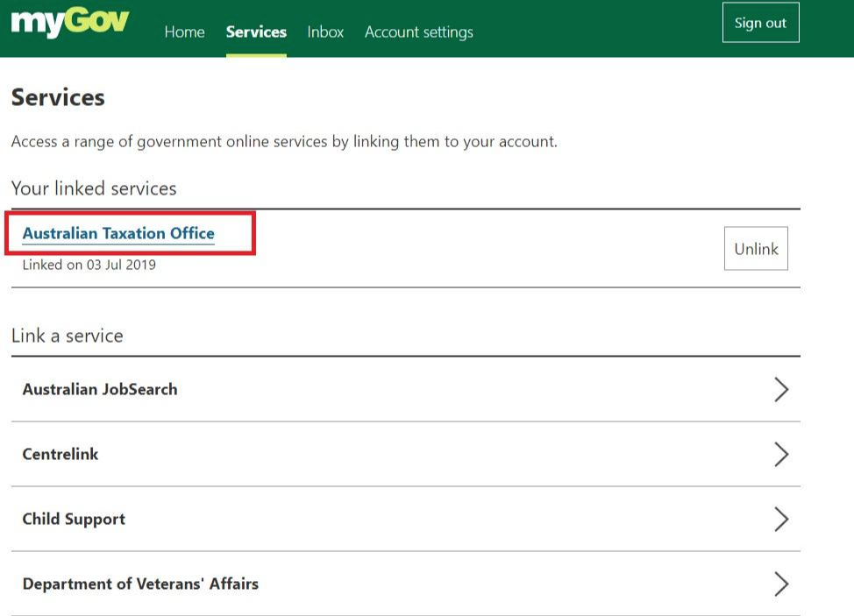Open the Services tab
This screenshot has height=616, width=854.
pos(256,32)
